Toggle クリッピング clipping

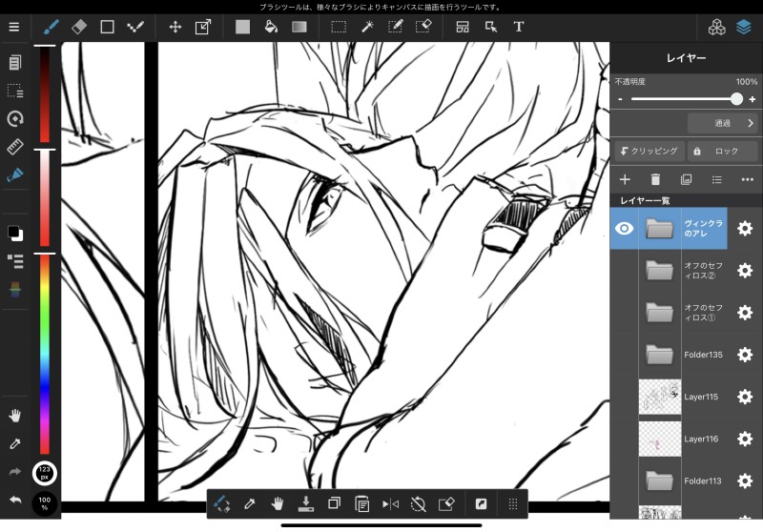click(x=650, y=152)
